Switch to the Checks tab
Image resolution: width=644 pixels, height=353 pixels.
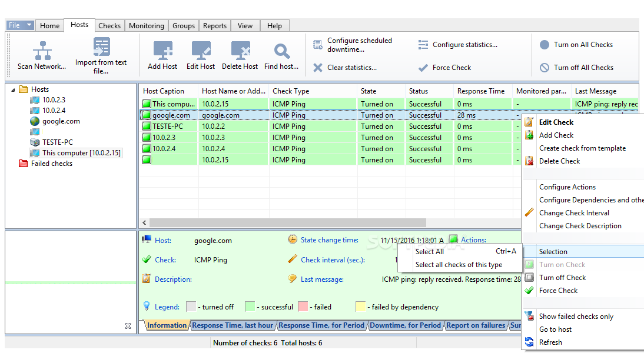point(109,25)
